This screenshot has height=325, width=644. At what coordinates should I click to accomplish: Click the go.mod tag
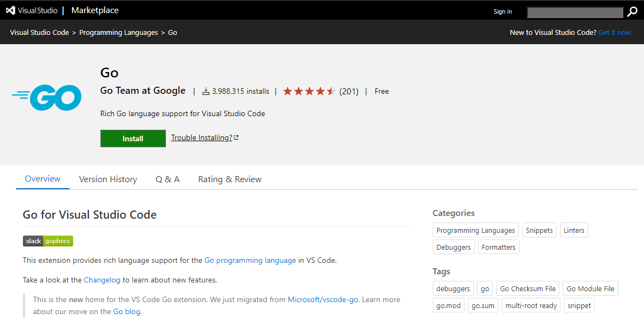coord(449,305)
